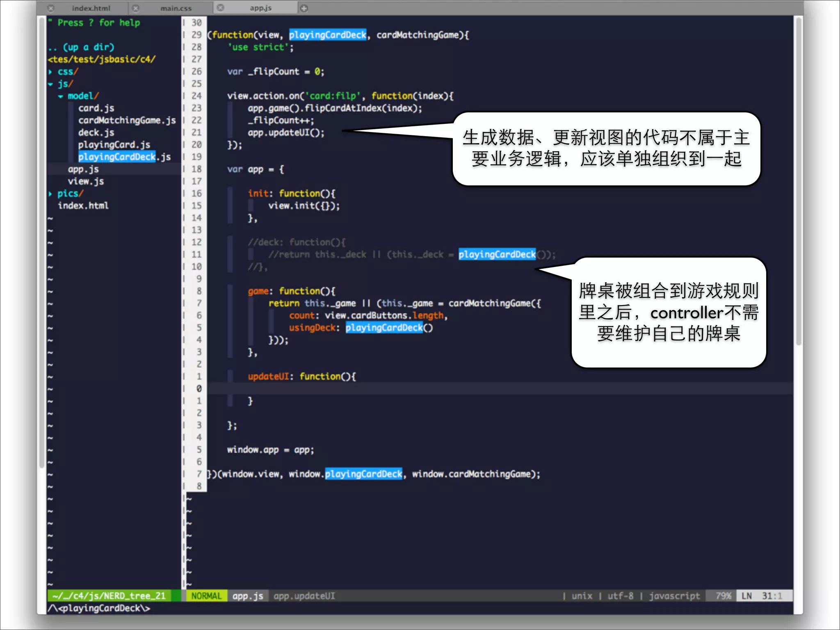The height and width of the screenshot is (630, 840).
Task: Click the 'var app = {' line
Action: 255,169
